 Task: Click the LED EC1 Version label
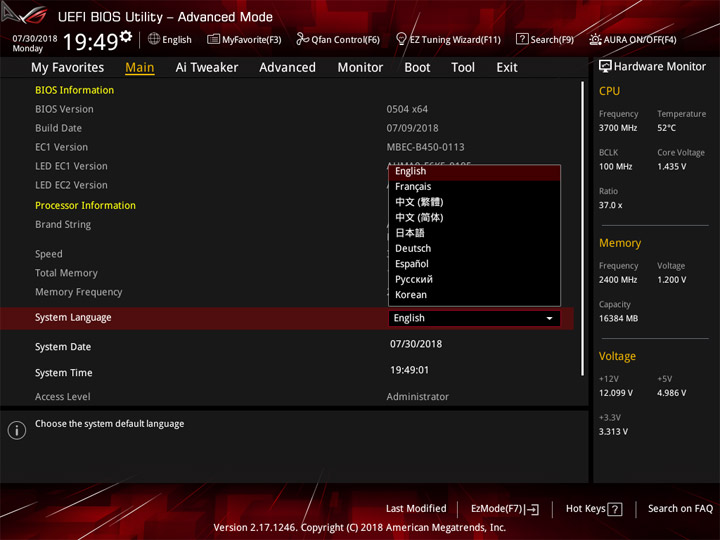click(x=71, y=166)
